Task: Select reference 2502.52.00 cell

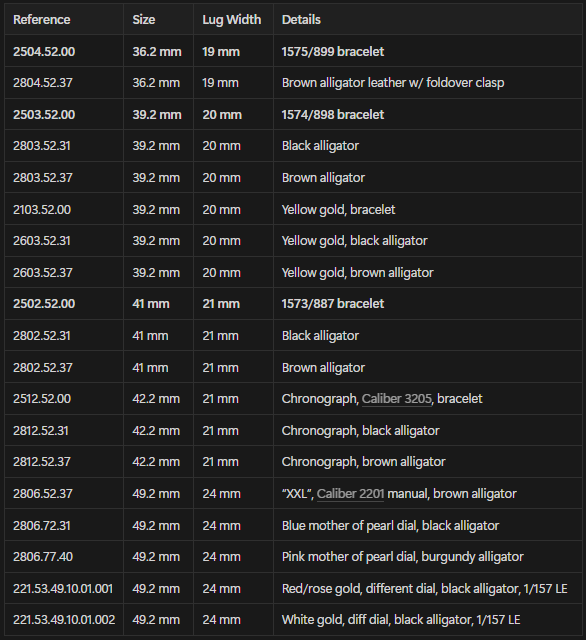Action: [64, 304]
